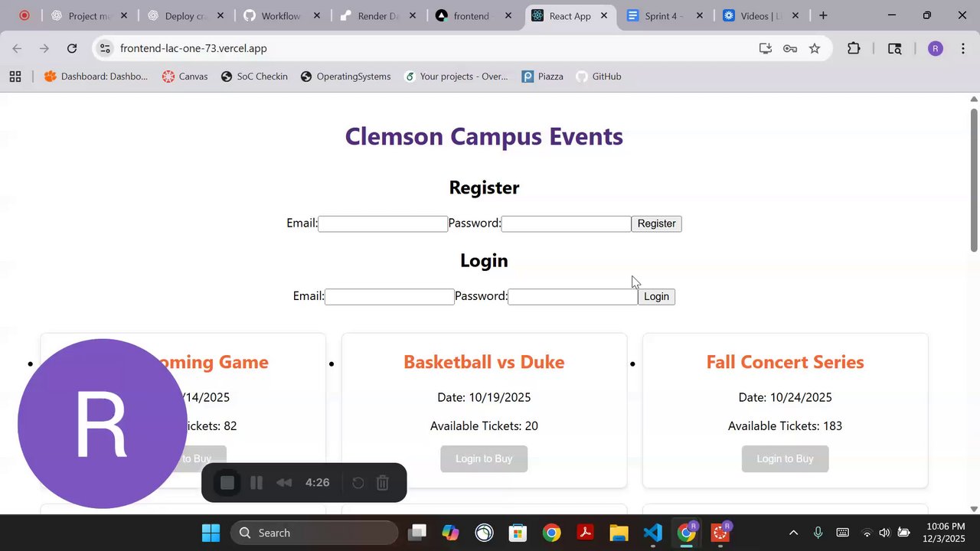Open the Extensions puzzle icon
The height and width of the screenshot is (551, 980).
pyautogui.click(x=854, y=48)
